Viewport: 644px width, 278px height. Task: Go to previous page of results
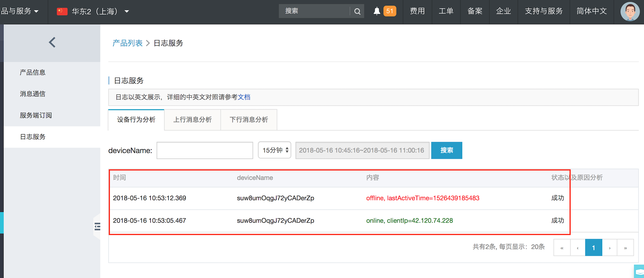pos(578,248)
